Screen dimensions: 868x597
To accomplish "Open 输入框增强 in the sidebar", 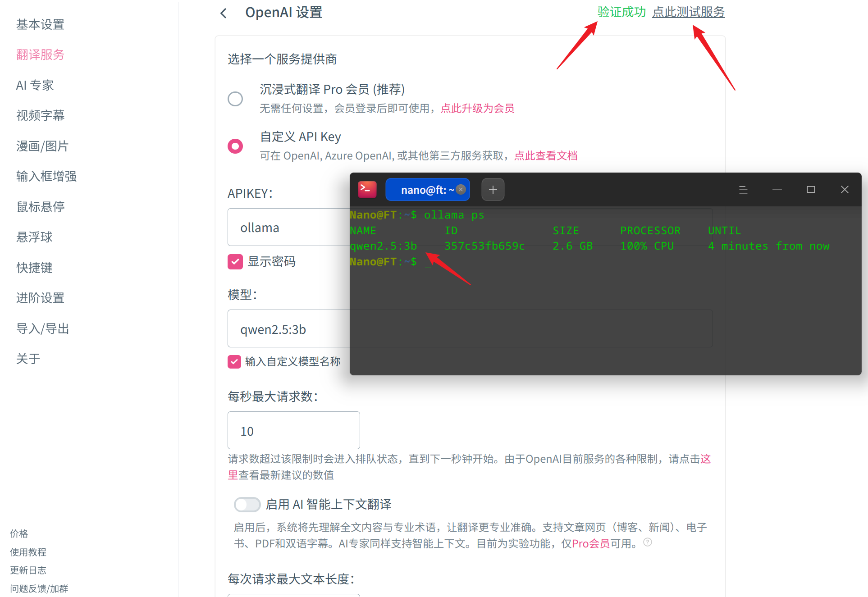I will (x=46, y=176).
